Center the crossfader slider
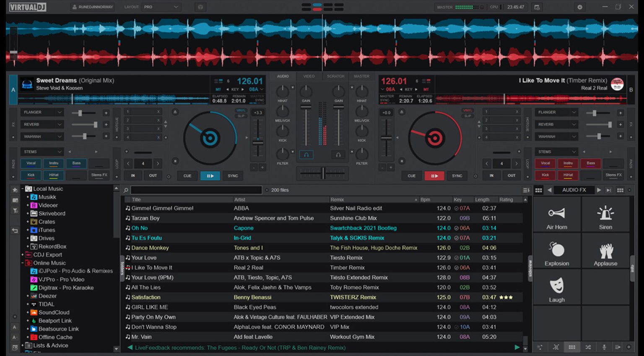Image resolution: width=644 pixels, height=356 pixels. pyautogui.click(x=322, y=173)
